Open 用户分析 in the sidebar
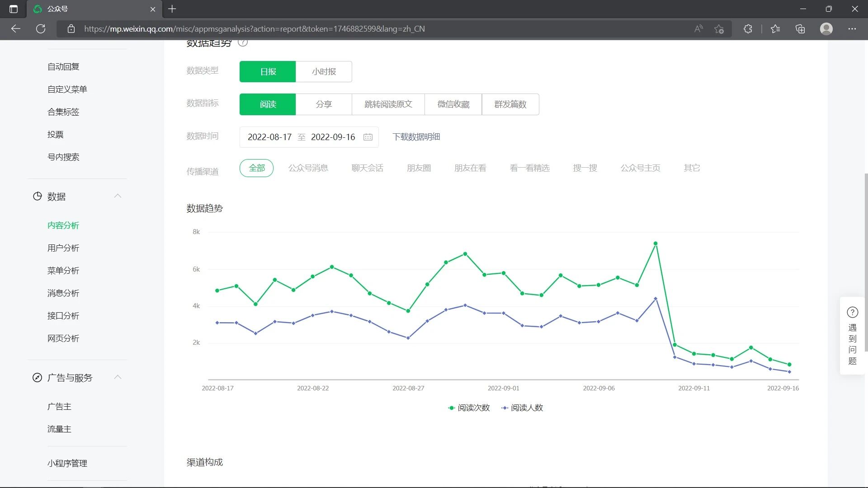 click(x=63, y=248)
